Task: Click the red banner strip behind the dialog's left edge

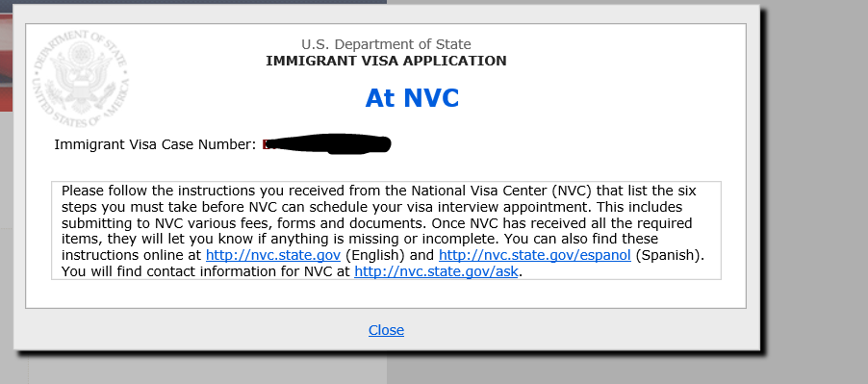Action: (6, 61)
